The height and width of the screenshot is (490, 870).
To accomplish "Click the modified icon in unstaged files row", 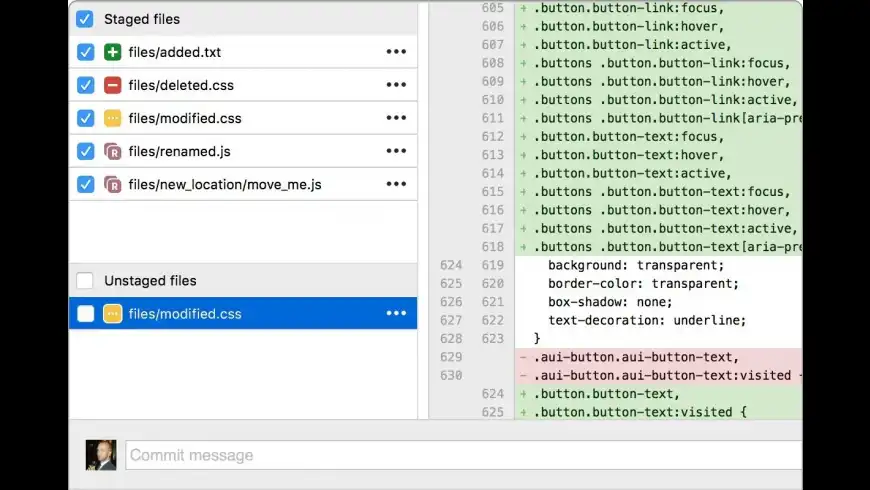I will point(113,314).
